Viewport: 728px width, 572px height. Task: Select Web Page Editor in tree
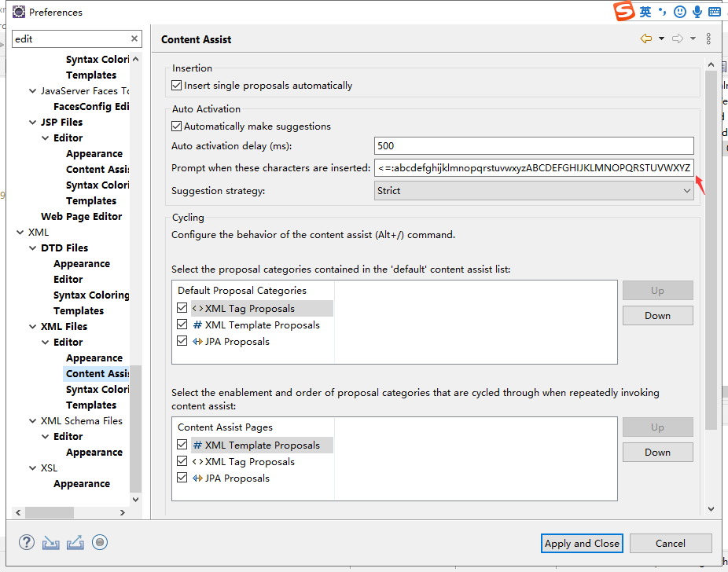click(x=82, y=217)
